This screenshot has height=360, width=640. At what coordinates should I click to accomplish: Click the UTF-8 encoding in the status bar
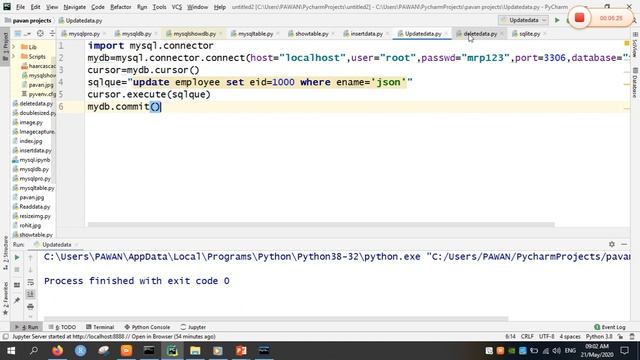point(547,337)
